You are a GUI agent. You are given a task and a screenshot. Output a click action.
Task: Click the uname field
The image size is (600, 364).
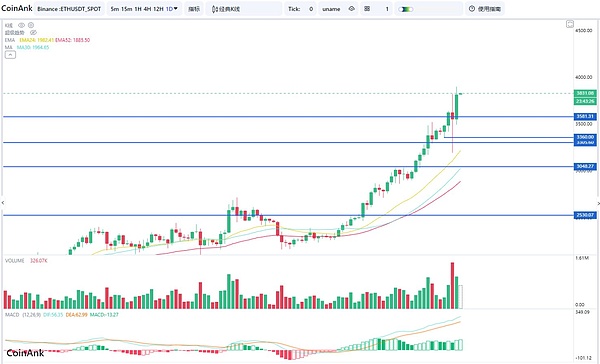coord(331,9)
